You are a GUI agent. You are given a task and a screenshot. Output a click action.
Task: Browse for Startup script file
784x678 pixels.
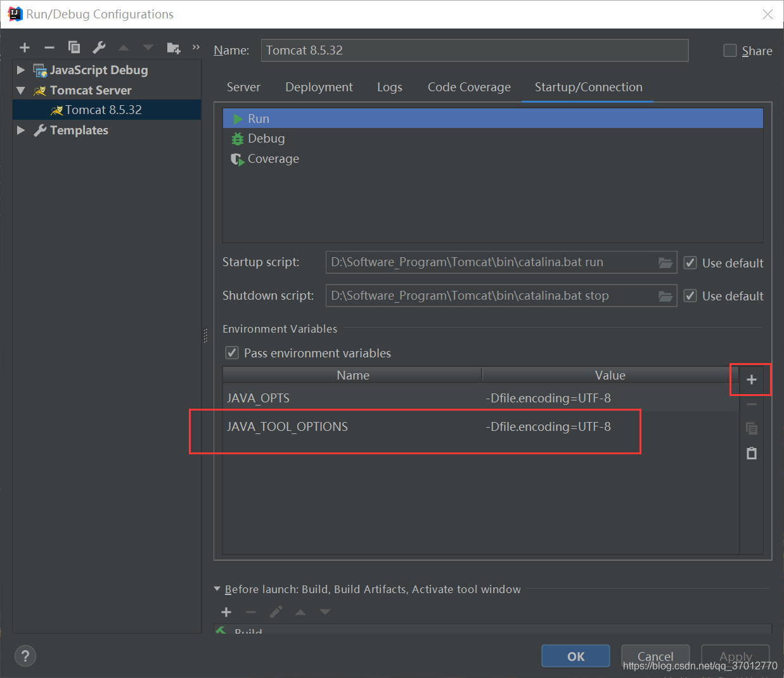[665, 262]
